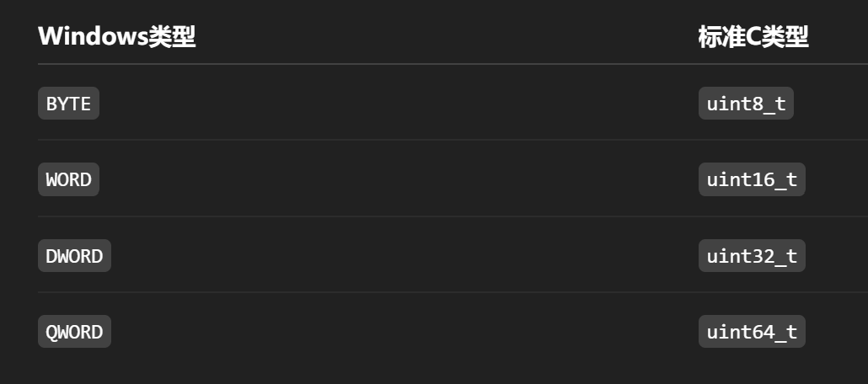Click empty space between QWORD and uint64_t
This screenshot has height=384, width=868.
tap(396, 332)
